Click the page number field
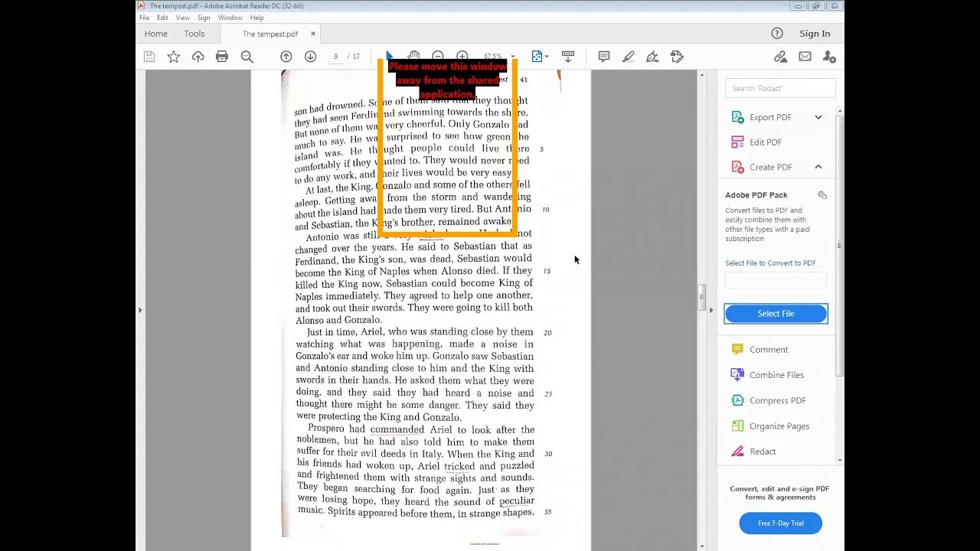The width and height of the screenshot is (980, 551). pyautogui.click(x=335, y=57)
